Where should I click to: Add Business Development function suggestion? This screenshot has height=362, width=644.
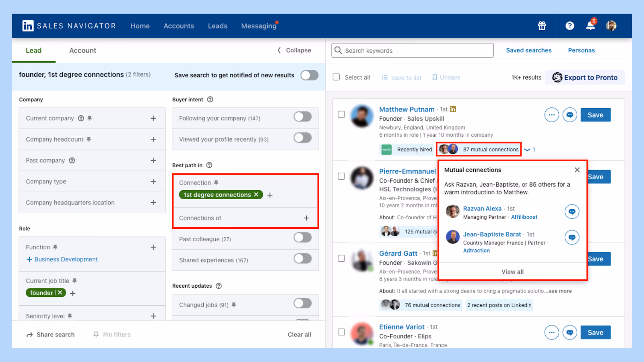62,259
